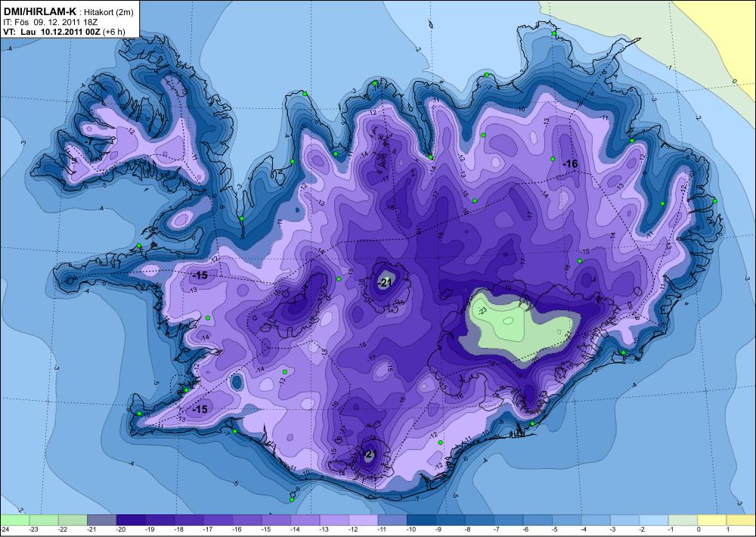Click the -14 tick label in color scale
This screenshot has width=756, height=537.
[295, 529]
